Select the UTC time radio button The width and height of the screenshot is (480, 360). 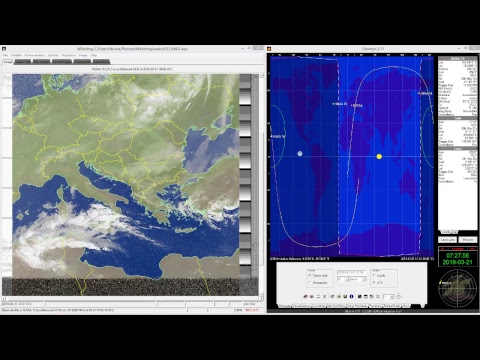point(374,282)
